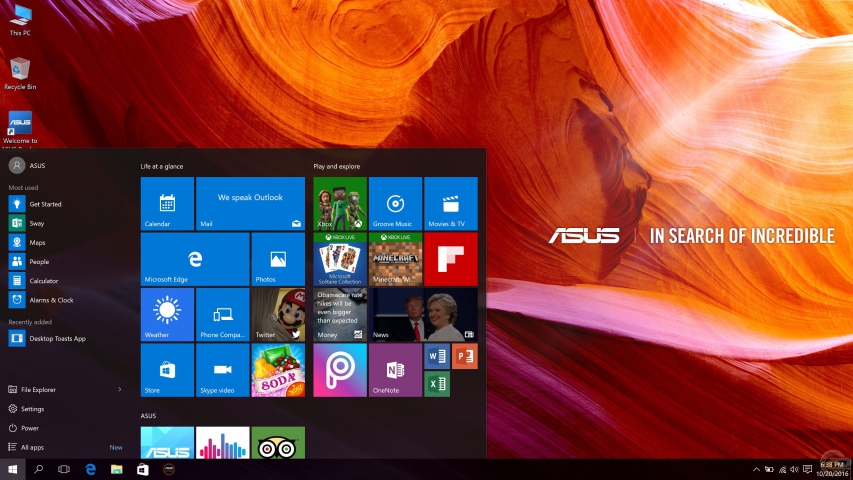Launch the Skype video tile
Screen dimensions: 853x480
coord(222,370)
